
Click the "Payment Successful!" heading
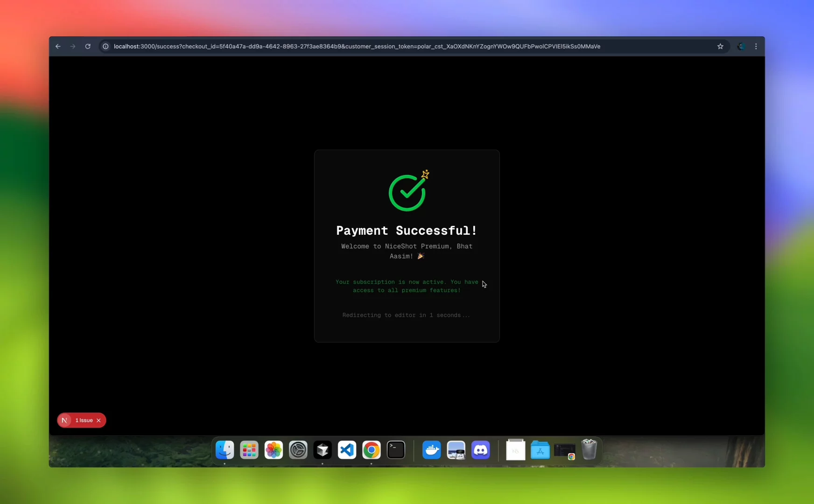[x=407, y=231]
